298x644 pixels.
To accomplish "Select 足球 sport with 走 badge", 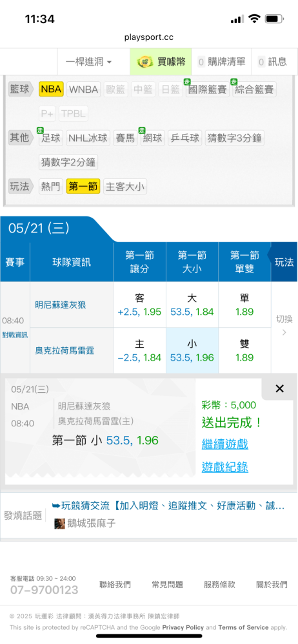I will click(51, 138).
